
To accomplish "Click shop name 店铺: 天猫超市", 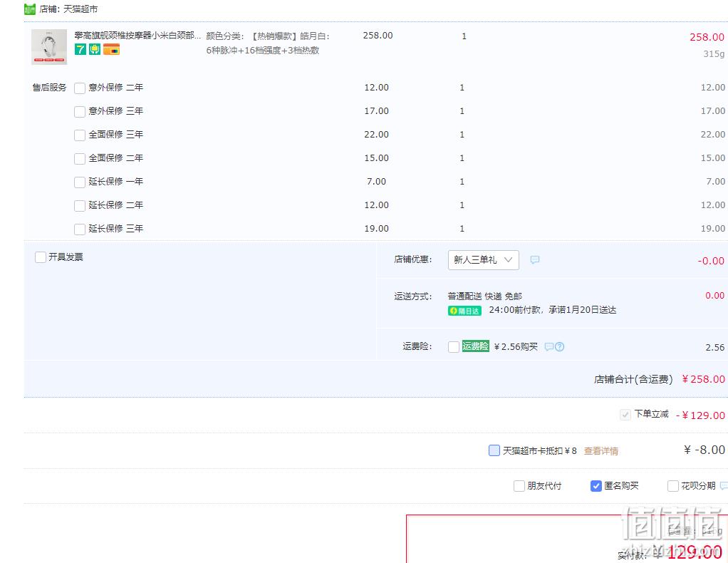I will coord(68,9).
